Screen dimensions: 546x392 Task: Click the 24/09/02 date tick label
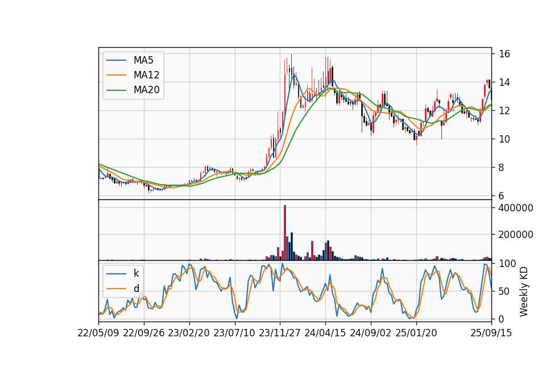(x=370, y=333)
